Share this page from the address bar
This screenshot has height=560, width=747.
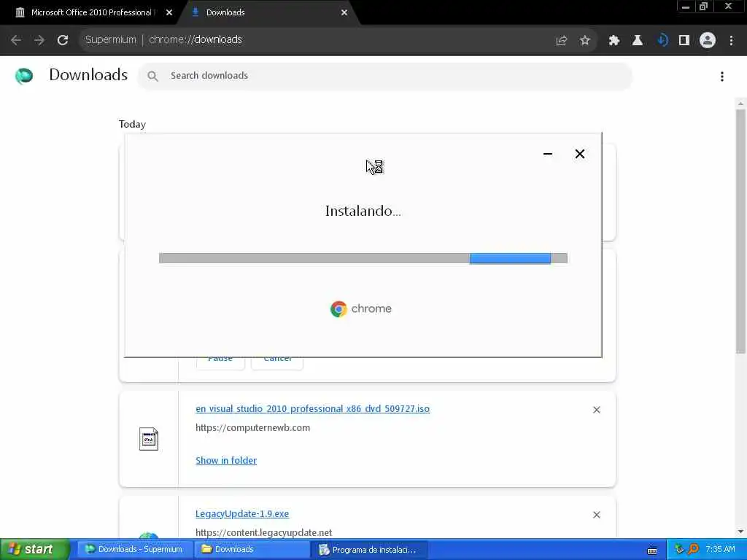click(x=562, y=41)
